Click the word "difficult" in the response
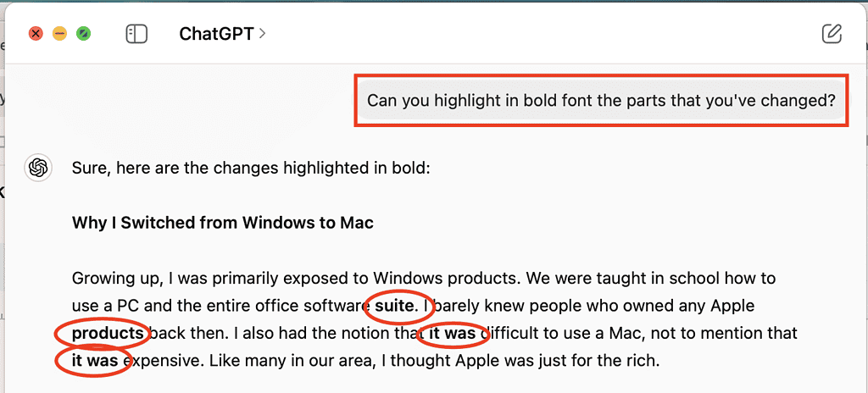This screenshot has height=393, width=868. [518, 333]
